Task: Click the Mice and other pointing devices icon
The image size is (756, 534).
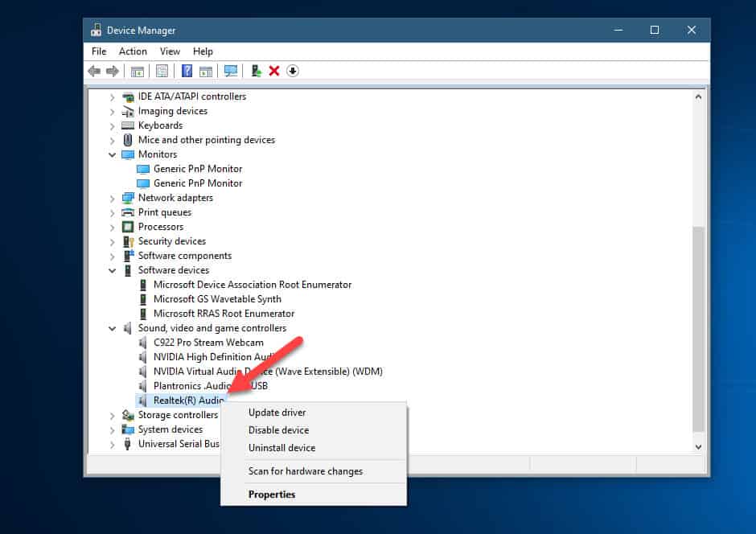Action: pos(128,140)
